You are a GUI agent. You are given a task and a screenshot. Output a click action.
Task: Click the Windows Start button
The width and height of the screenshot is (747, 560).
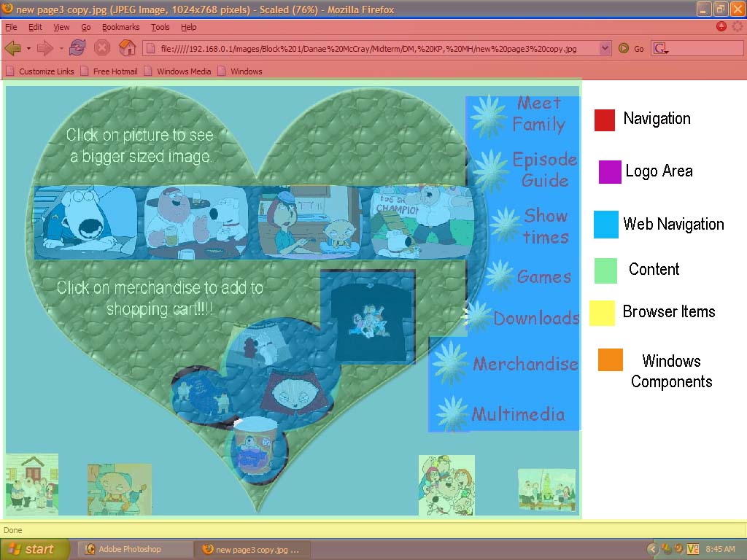[x=34, y=549]
